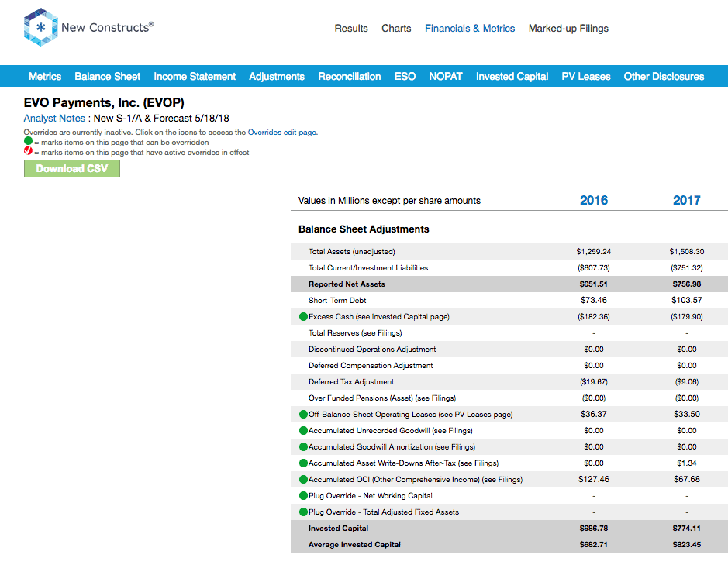
Task: Switch to the Reconciliation tab
Action: [349, 77]
